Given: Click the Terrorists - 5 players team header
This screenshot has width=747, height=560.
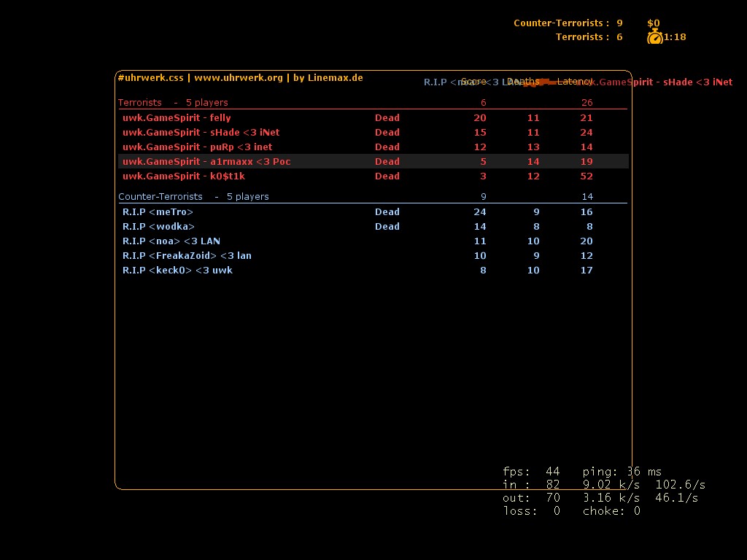Looking at the screenshot, I should [173, 103].
